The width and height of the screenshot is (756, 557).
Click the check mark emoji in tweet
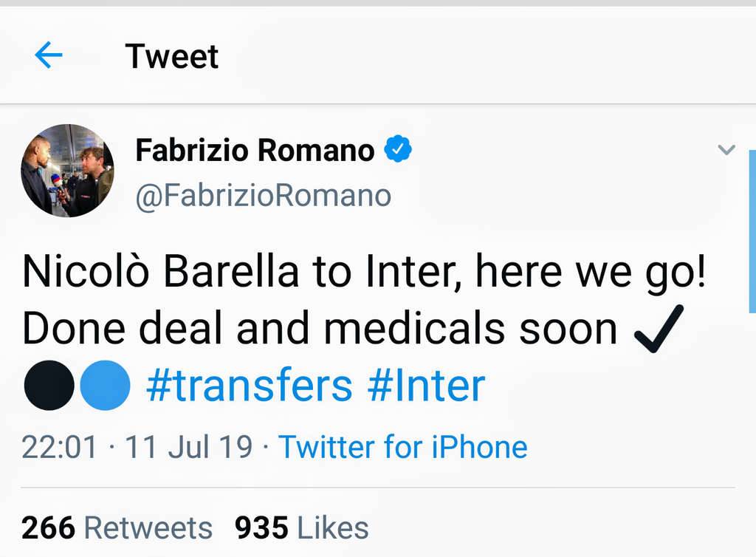pyautogui.click(x=659, y=329)
